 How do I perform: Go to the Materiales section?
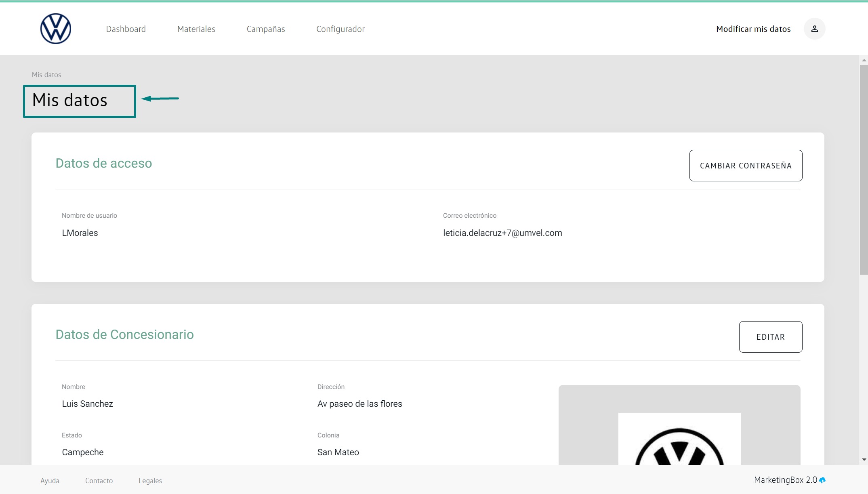(196, 29)
